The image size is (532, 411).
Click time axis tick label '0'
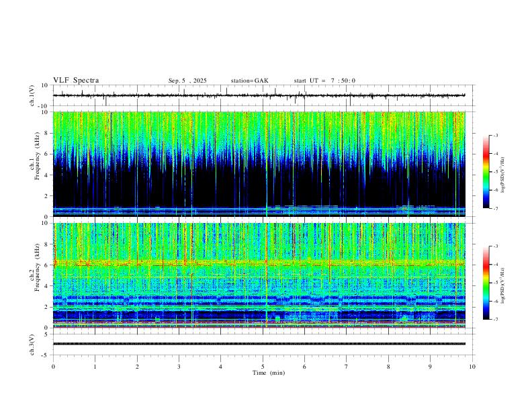coord(53,367)
